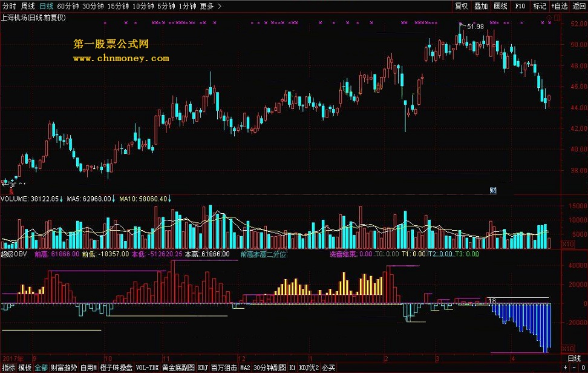Screen dimensions: 588x373
Task: Switch to 10分钟 chart period
Action: click(143, 6)
